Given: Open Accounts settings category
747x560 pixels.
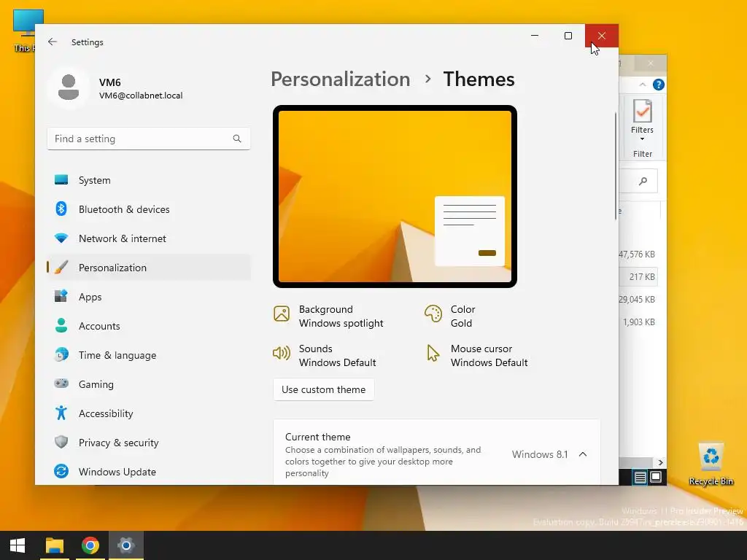Looking at the screenshot, I should click(149, 326).
